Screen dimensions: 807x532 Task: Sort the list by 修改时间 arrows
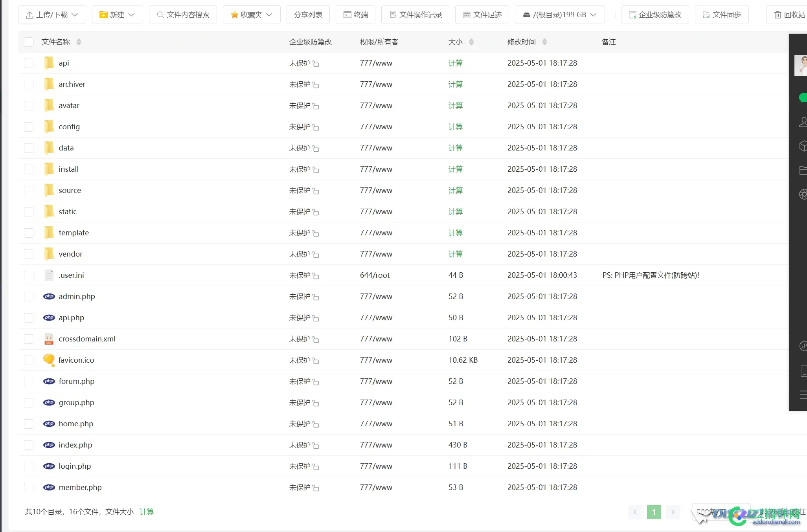point(544,42)
